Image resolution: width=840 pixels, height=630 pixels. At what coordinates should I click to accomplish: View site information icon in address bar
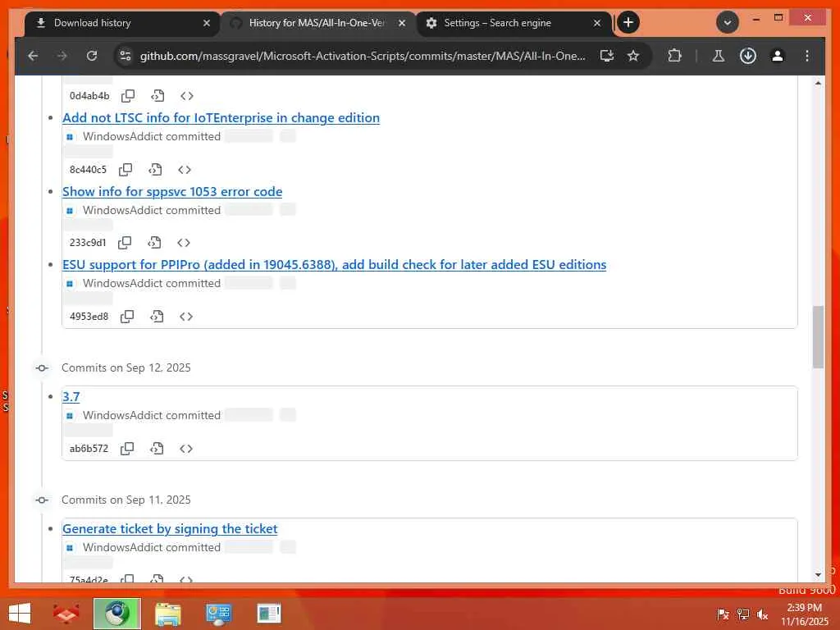pos(126,56)
